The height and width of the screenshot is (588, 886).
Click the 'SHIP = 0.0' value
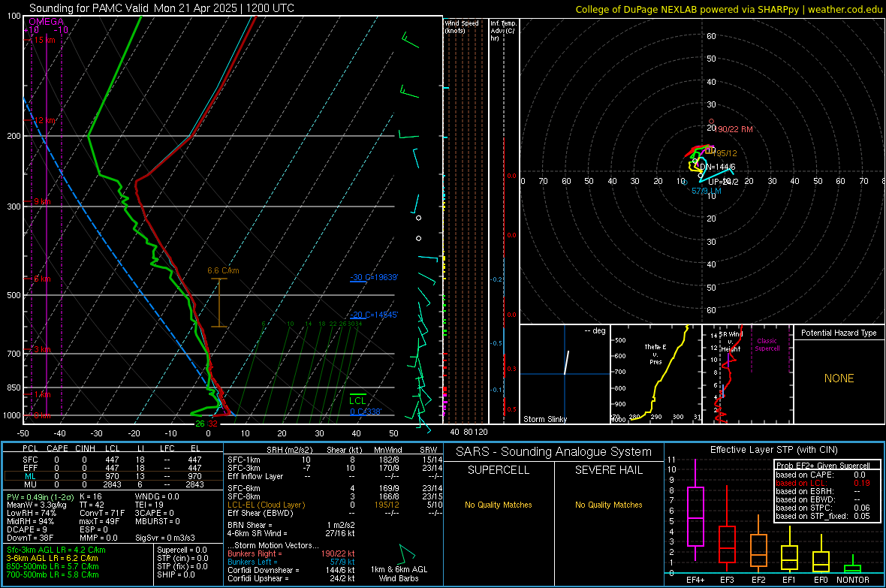tap(176, 574)
